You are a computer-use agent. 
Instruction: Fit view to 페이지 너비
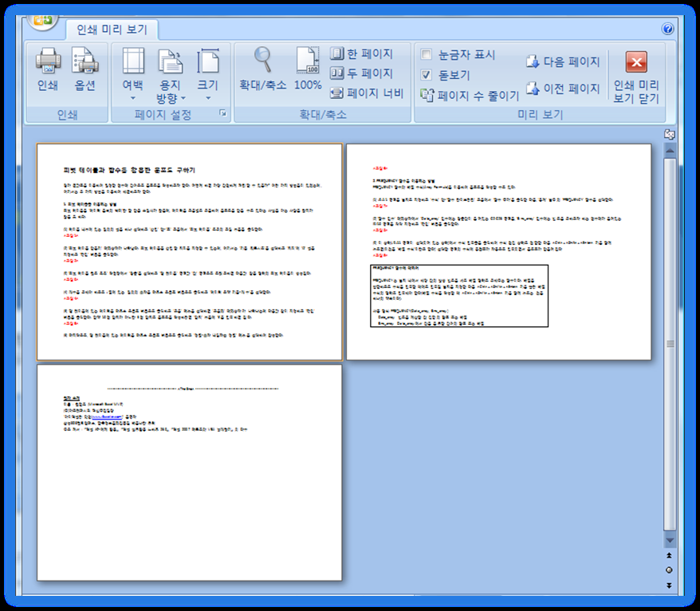367,93
